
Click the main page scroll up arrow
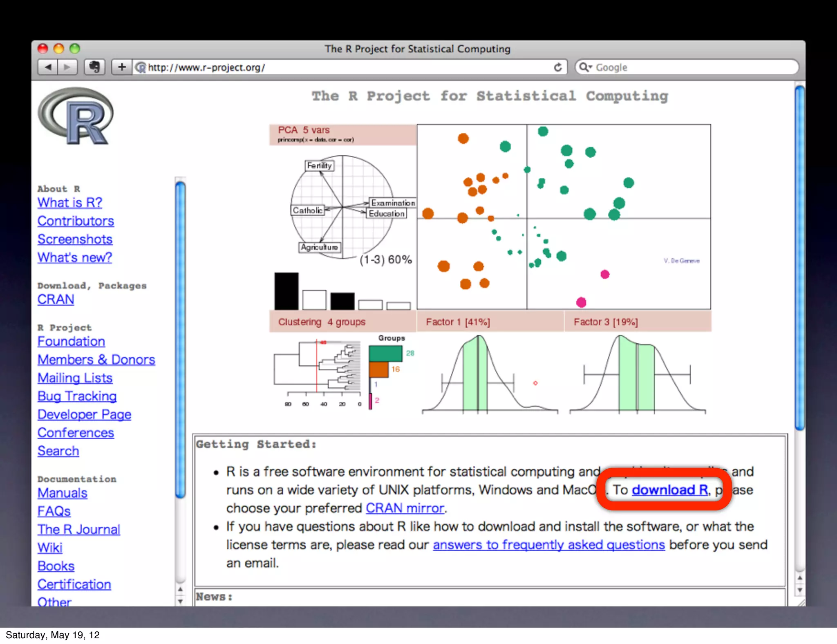point(799,578)
